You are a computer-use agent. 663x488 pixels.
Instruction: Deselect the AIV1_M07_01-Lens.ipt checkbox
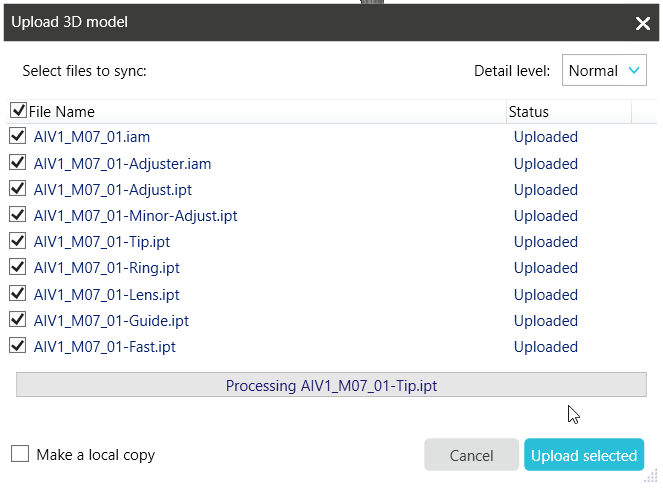(x=18, y=293)
